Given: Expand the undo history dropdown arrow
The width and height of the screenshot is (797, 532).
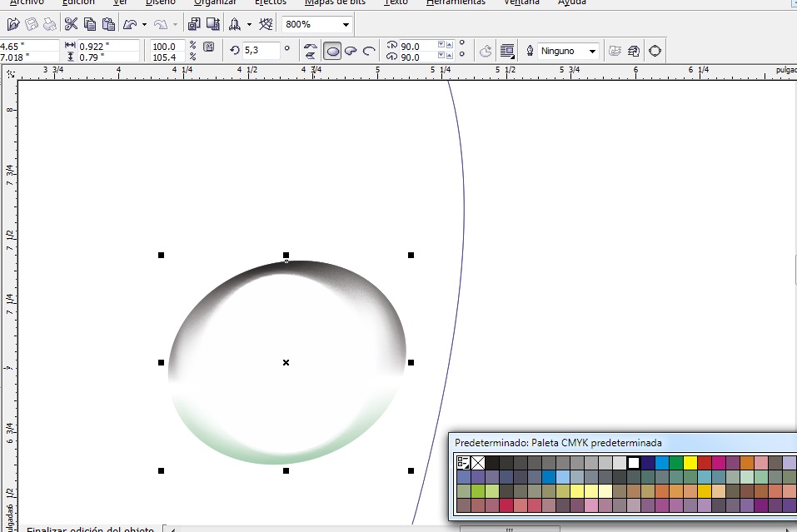Looking at the screenshot, I should point(144,25).
